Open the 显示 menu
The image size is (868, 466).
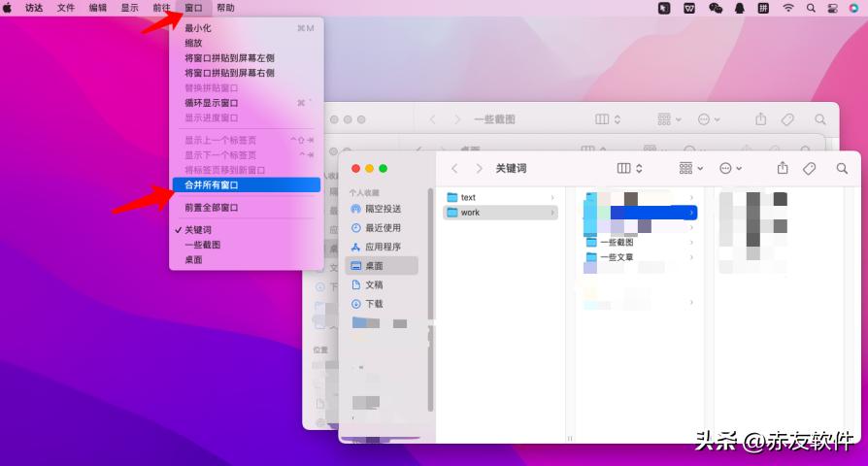click(130, 8)
